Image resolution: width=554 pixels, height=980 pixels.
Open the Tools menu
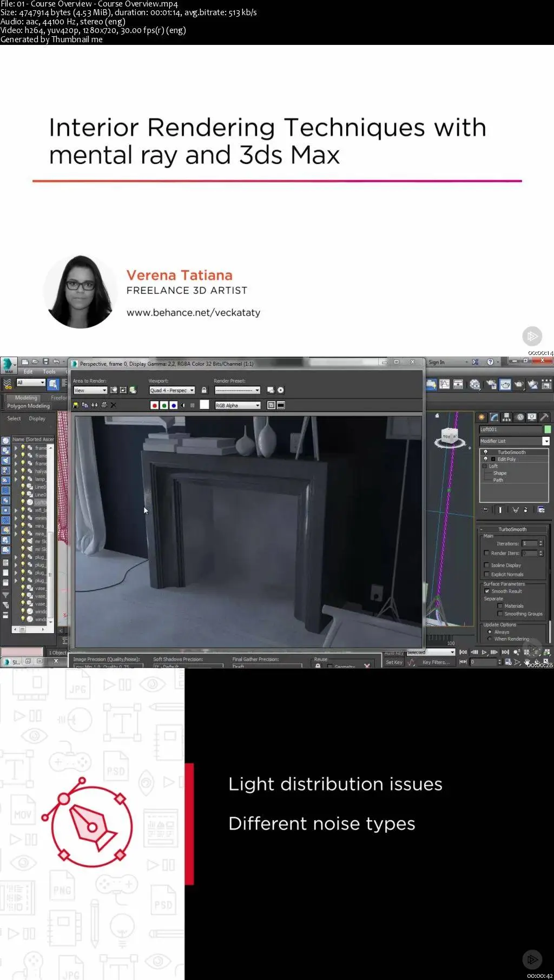49,372
